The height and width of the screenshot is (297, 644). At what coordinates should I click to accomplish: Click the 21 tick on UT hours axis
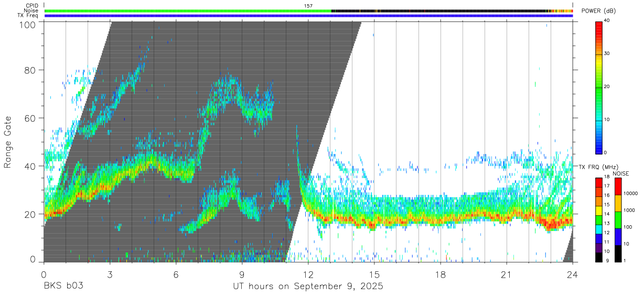click(507, 274)
